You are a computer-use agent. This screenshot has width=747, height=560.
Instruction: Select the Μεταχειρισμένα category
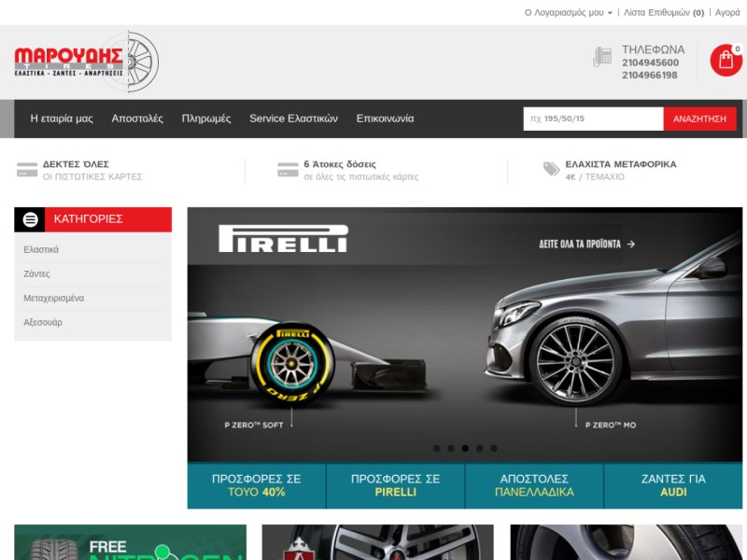54,298
